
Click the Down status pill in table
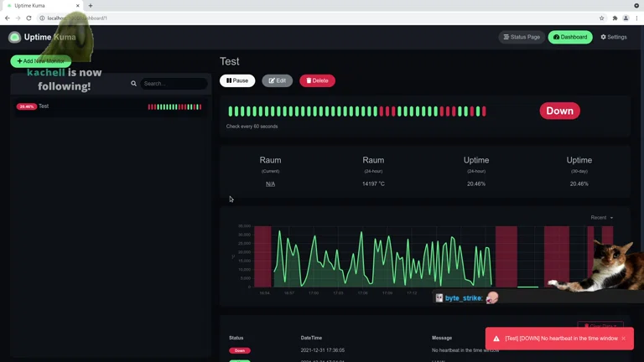240,350
